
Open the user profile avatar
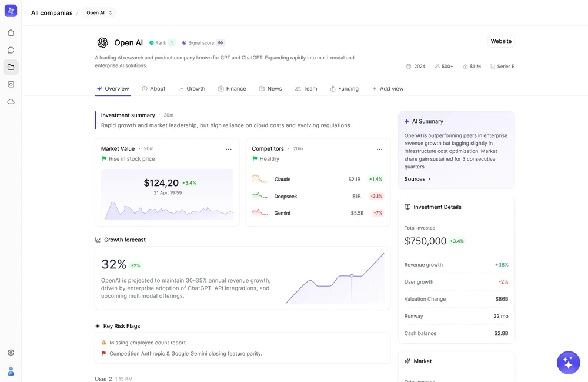pyautogui.click(x=11, y=371)
